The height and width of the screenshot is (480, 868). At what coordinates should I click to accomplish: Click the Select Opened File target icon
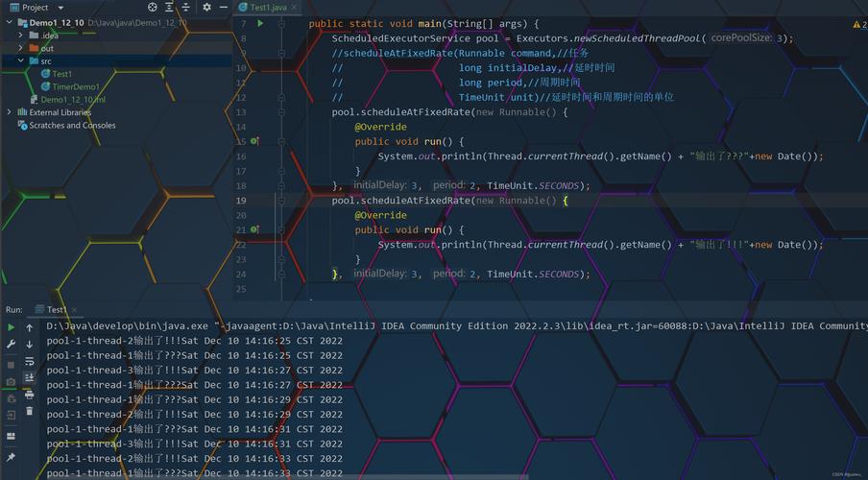coord(152,7)
